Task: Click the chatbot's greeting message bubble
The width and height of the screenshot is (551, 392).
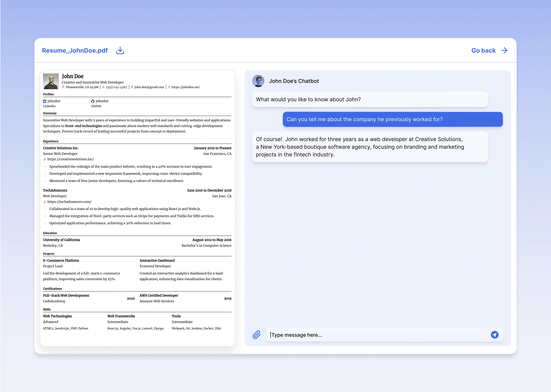Action: 370,99
